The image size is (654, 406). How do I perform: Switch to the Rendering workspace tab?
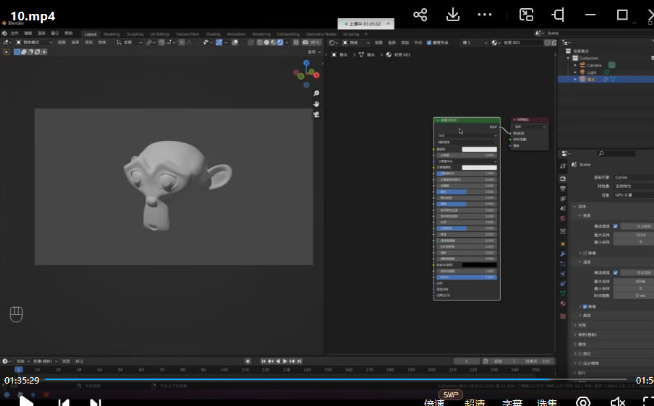coord(261,34)
